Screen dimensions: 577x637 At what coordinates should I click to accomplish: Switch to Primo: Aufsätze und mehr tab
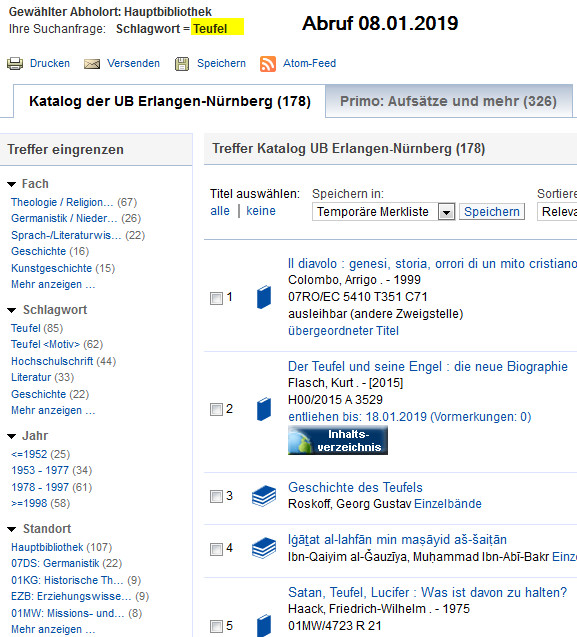point(449,101)
